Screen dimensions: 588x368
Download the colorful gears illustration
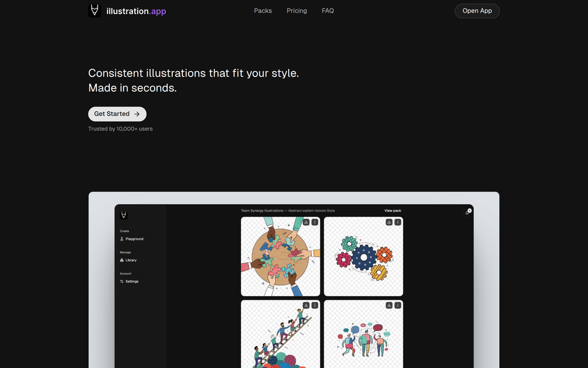pyautogui.click(x=389, y=223)
